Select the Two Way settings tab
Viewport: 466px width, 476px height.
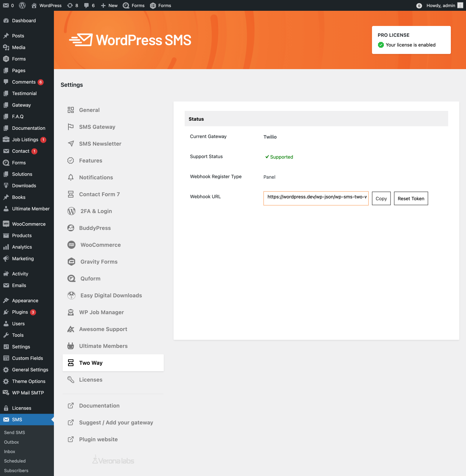113,363
